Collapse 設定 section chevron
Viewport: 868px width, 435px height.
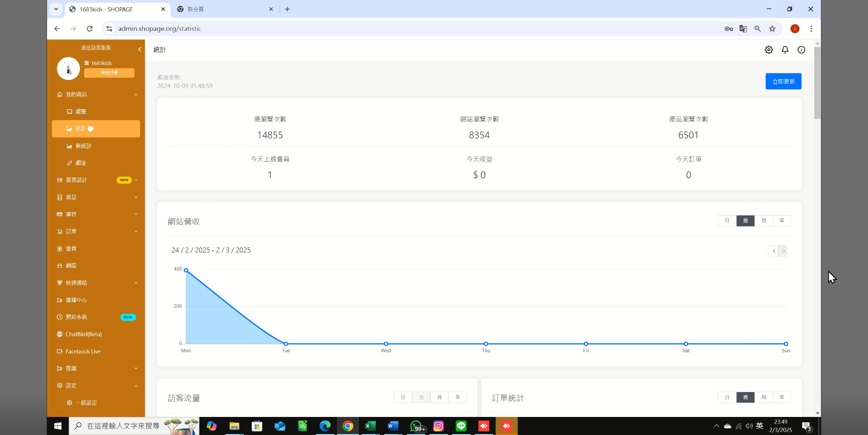tap(136, 386)
